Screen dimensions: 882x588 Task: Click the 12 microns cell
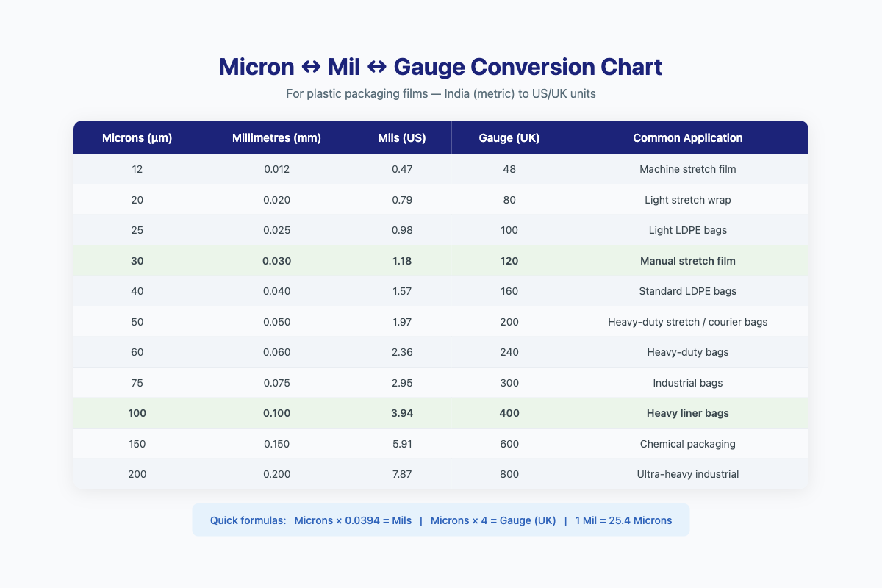(137, 169)
